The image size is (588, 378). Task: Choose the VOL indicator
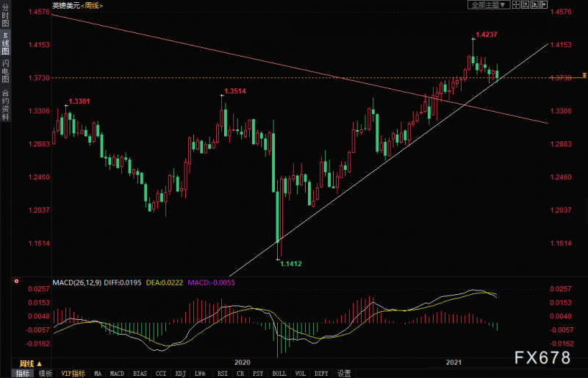(x=301, y=374)
